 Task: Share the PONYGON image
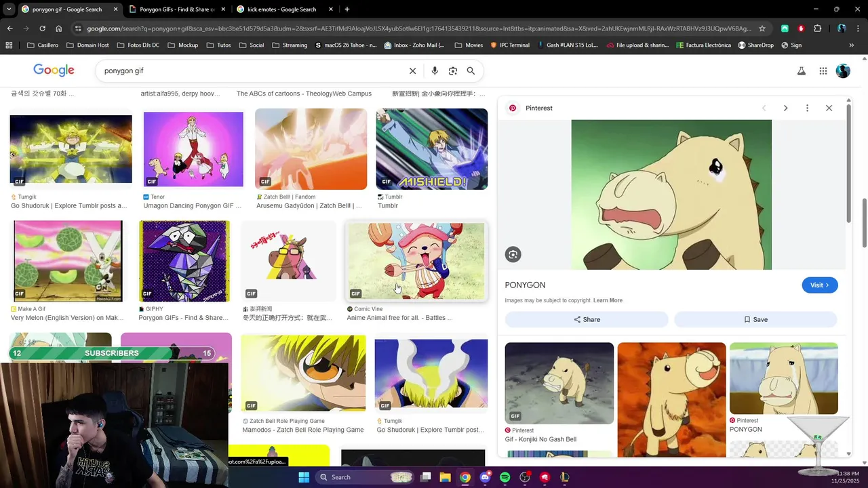587,319
